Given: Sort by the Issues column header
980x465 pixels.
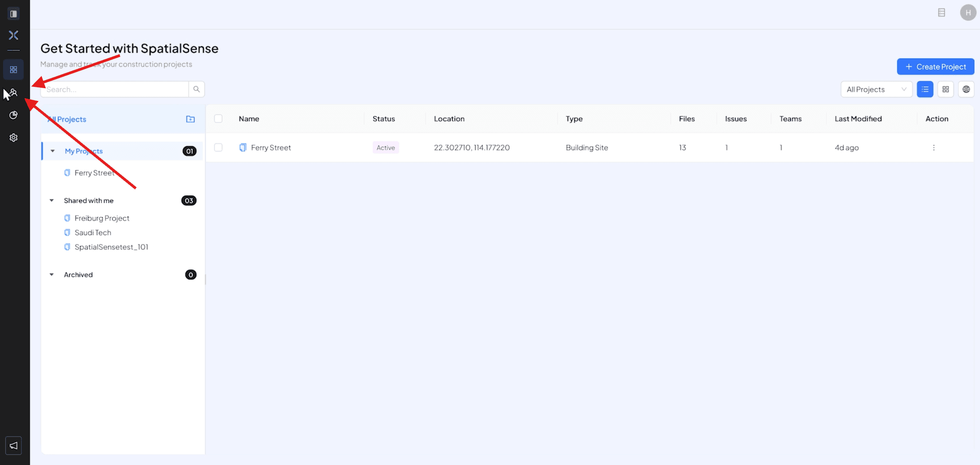Looking at the screenshot, I should point(736,118).
